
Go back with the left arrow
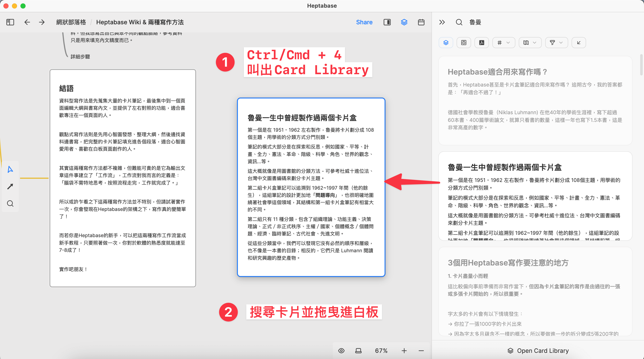27,22
